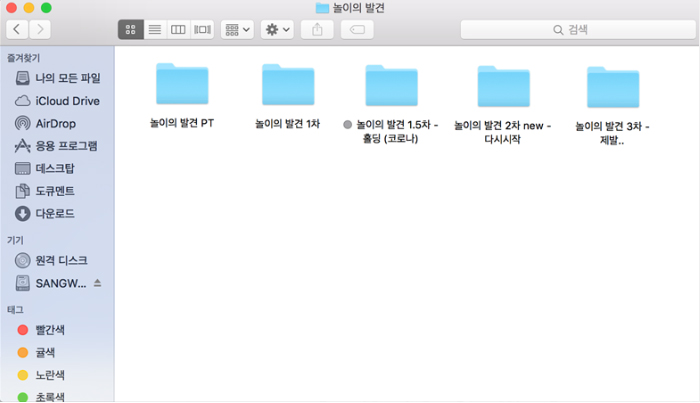This screenshot has width=700, height=403.
Task: Eject the SANGW... disk
Action: 97,283
